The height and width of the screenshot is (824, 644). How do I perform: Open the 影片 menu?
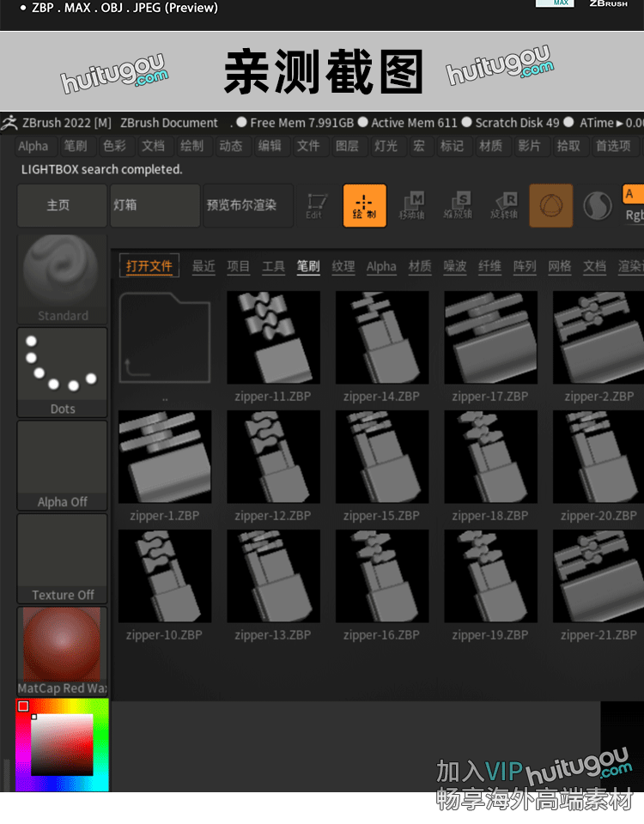(530, 146)
